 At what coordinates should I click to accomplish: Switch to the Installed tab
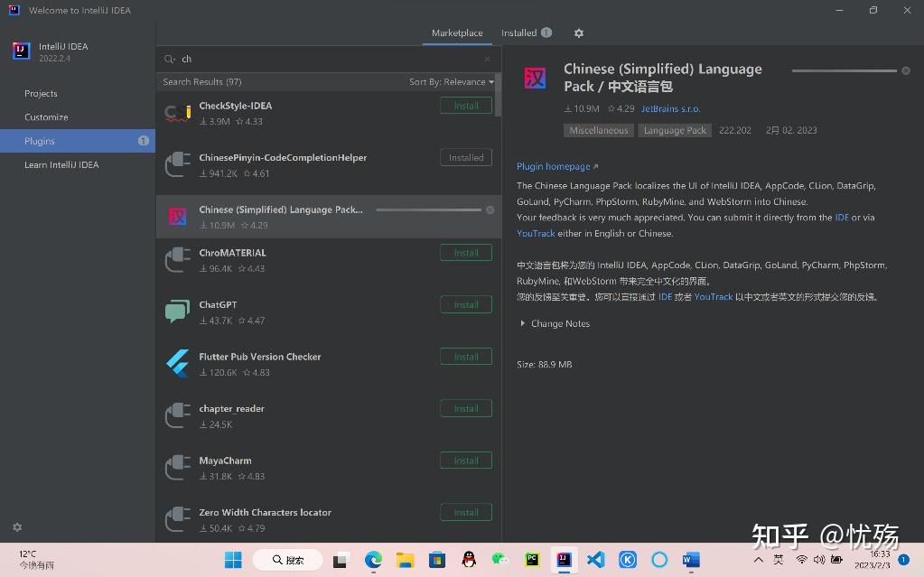tap(527, 33)
